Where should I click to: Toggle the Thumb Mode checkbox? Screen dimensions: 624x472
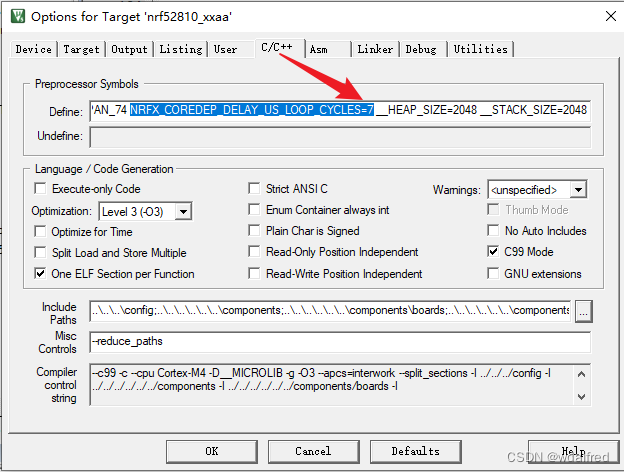493,209
